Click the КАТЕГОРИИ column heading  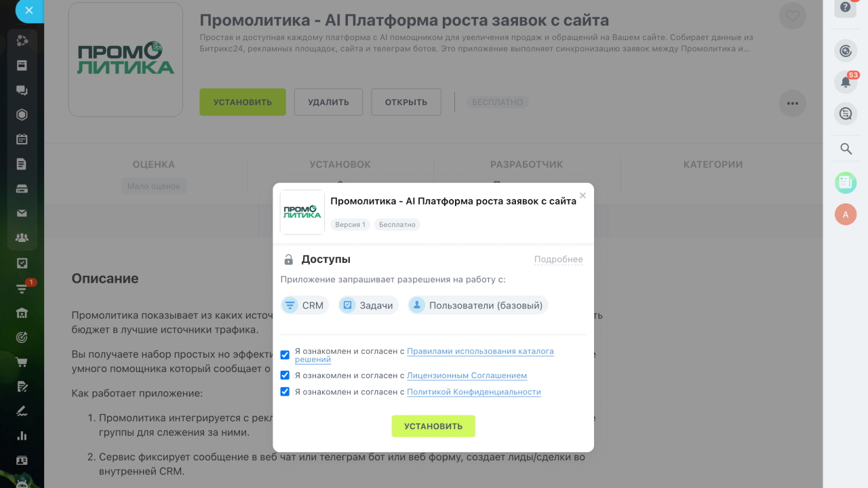713,165
